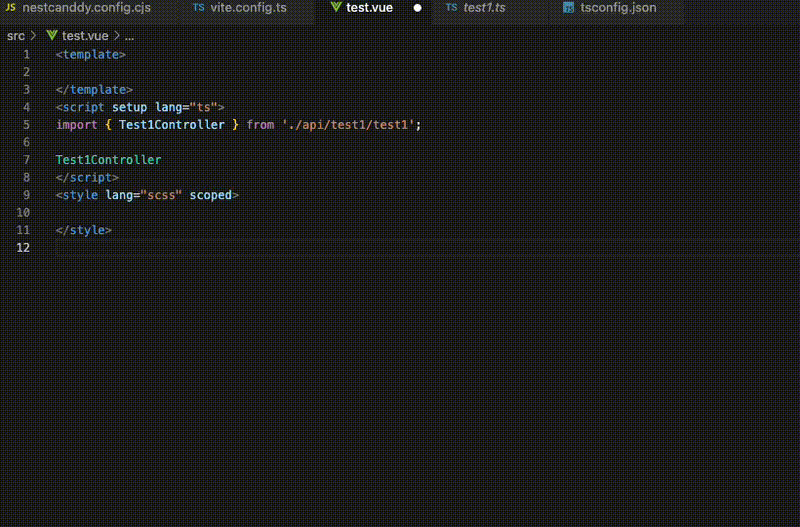Open the breadcrumb ellipsis symbol list

tap(129, 37)
